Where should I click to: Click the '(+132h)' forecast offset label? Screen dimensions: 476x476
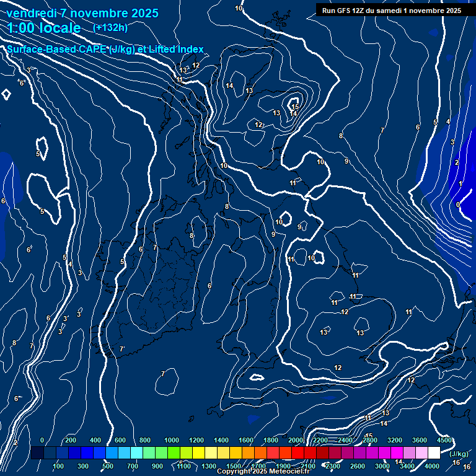tap(110, 27)
